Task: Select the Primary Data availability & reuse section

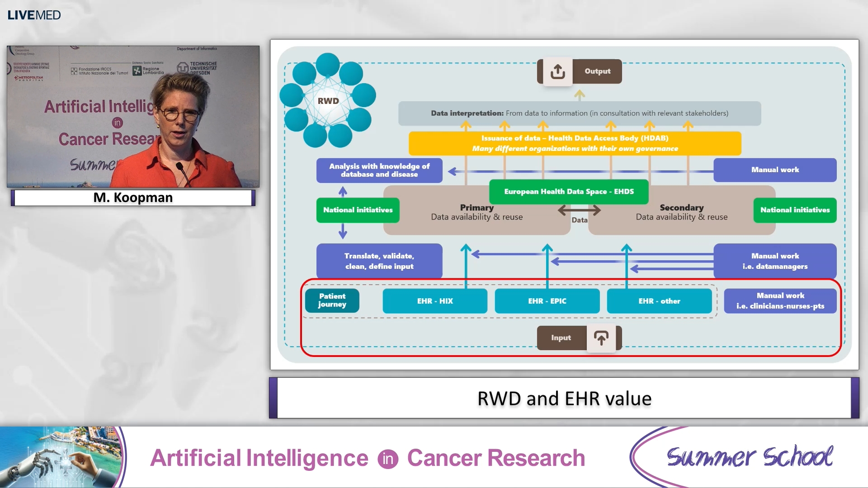Action: [476, 212]
